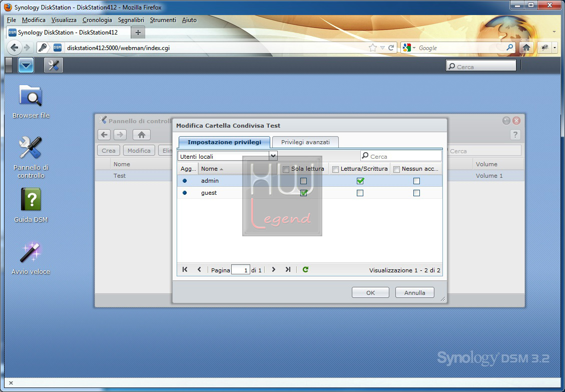Open the Visualizza menu
This screenshot has height=392, width=565.
pyautogui.click(x=64, y=20)
